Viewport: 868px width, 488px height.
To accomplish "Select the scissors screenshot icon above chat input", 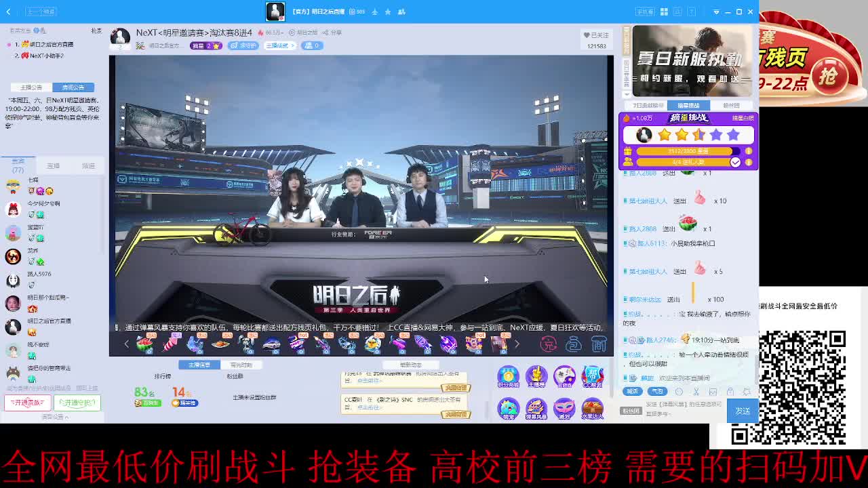I will tap(696, 392).
